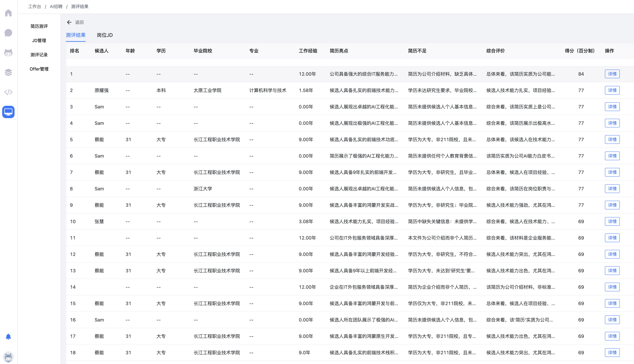Click the 简历亮点 column header
Image resolution: width=634 pixels, height=364 pixels.
339,51
